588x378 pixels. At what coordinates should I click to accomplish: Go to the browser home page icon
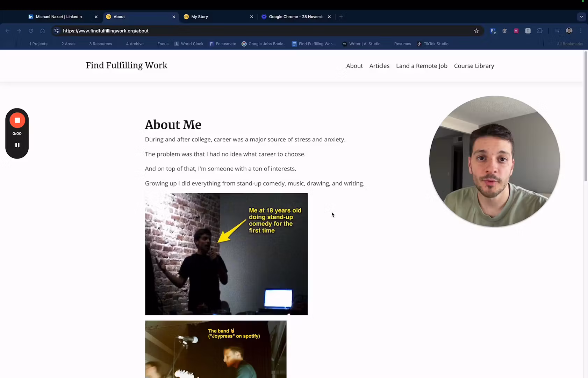click(x=42, y=31)
